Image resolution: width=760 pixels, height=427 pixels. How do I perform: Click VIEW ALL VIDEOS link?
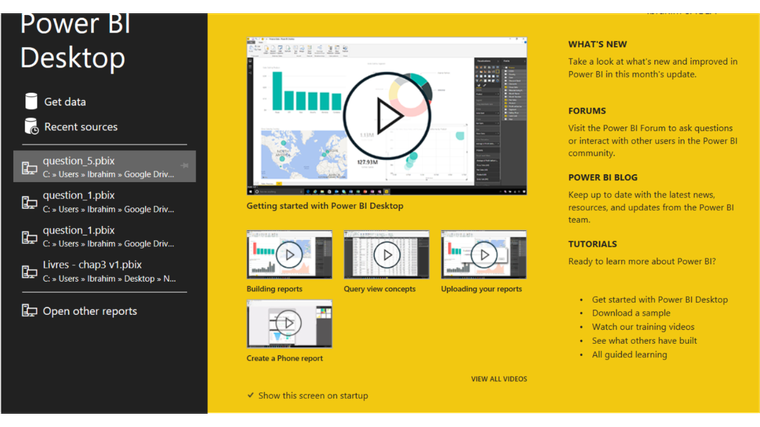tap(499, 379)
